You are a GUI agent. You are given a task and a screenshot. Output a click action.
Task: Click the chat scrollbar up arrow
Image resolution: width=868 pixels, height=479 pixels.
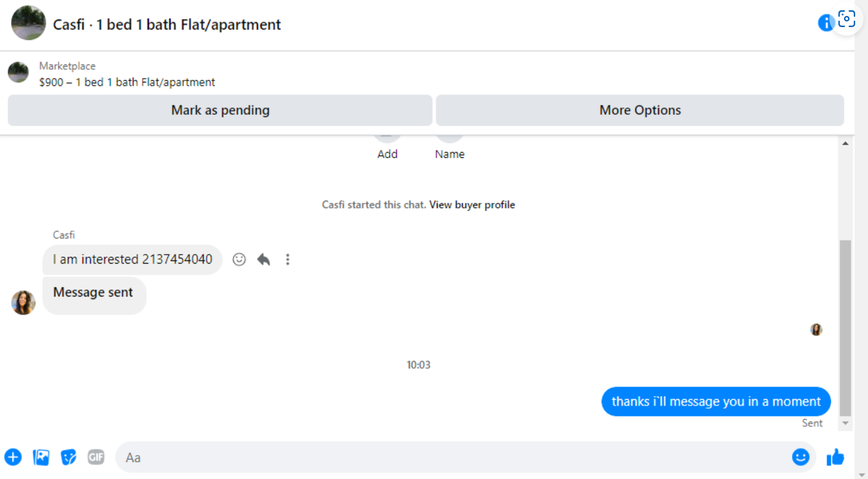845,143
